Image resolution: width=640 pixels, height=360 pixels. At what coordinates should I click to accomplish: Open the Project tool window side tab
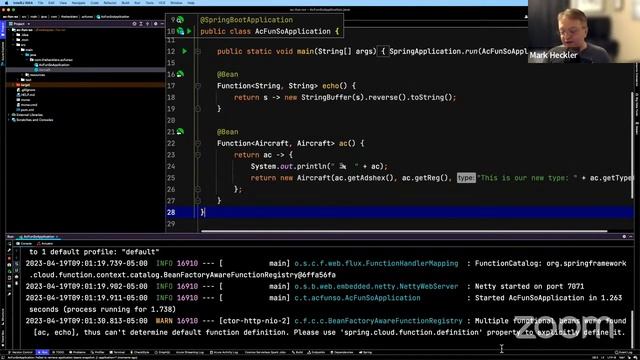click(2, 29)
